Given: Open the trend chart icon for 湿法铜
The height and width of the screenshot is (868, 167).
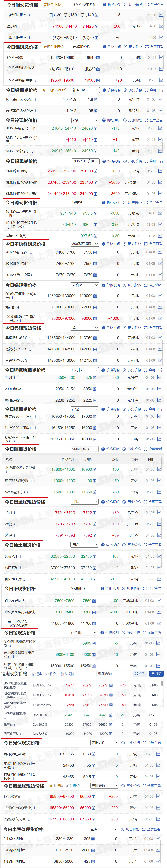Looking at the screenshot, I should pos(161,26).
